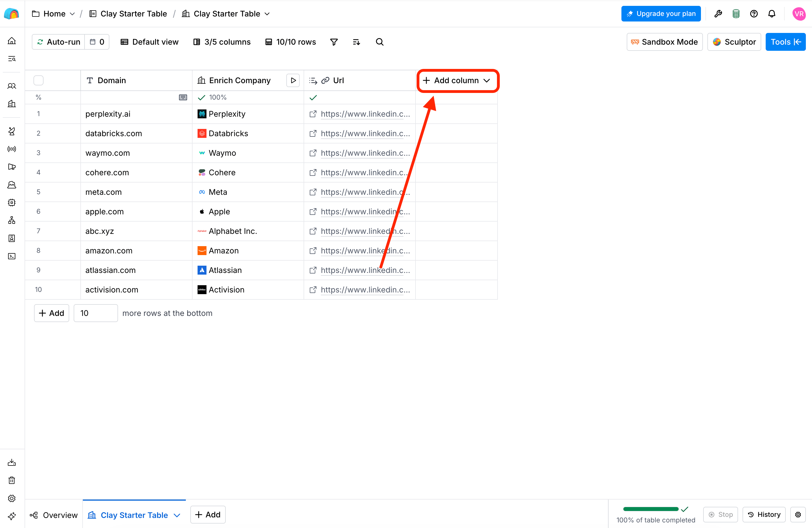Open the chip processor icon in the sidebar
Image resolution: width=812 pixels, height=528 pixels.
click(x=12, y=202)
